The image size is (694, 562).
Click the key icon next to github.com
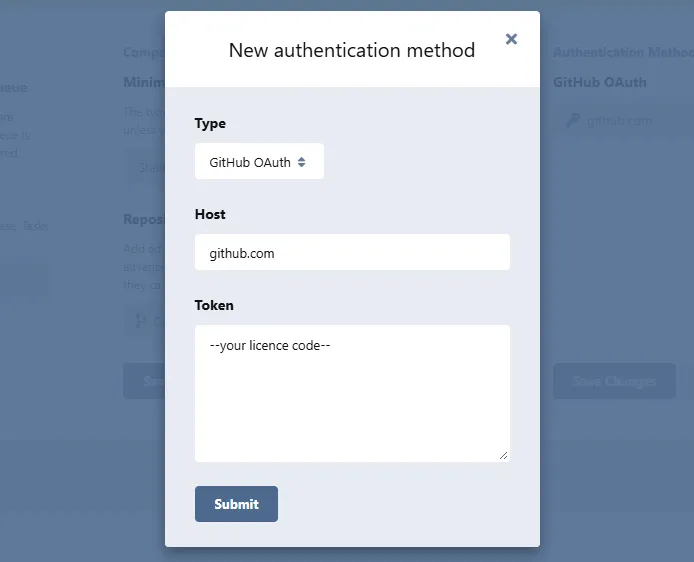click(573, 120)
